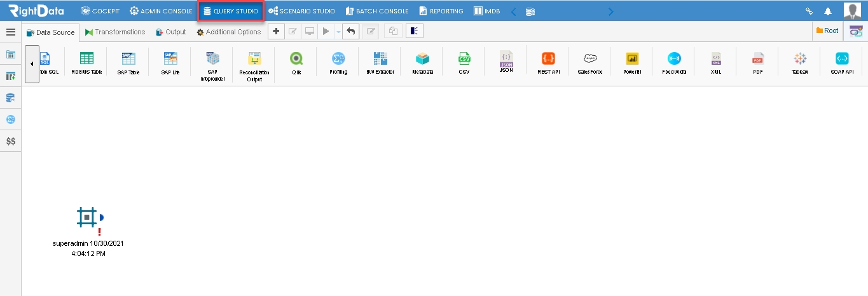Add a BW Extractor source
This screenshot has height=296, width=868.
[x=380, y=63]
